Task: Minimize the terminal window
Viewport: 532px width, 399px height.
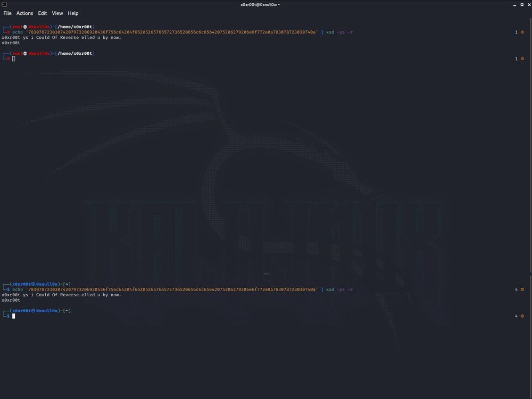Action: pyautogui.click(x=514, y=4)
